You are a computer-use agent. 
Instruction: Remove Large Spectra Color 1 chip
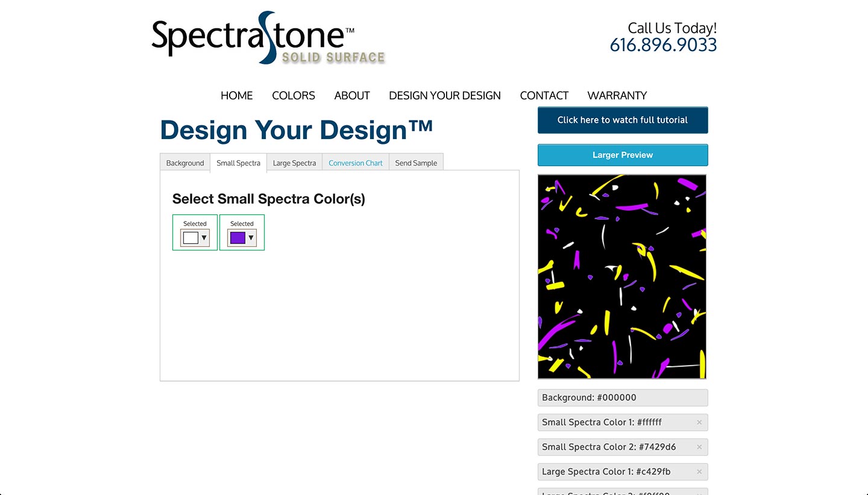[699, 472]
